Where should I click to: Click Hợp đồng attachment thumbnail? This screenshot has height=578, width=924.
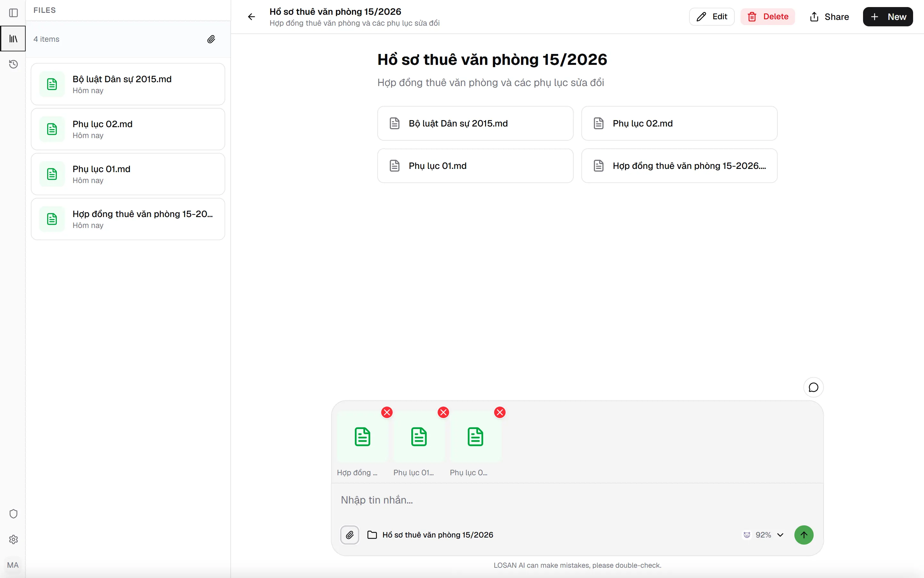coord(362,437)
